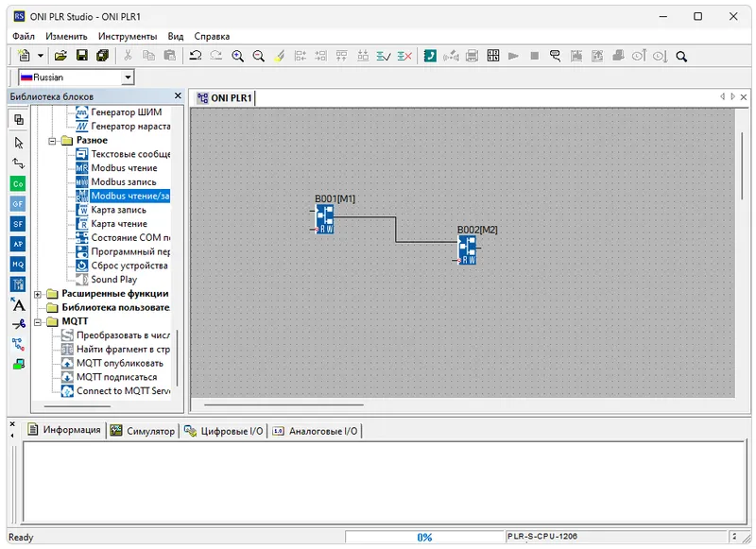
Task: Open an existing project file
Action: pos(60,56)
